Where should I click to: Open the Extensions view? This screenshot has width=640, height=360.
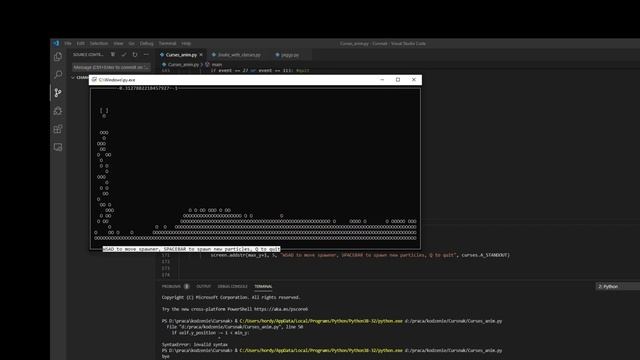click(58, 129)
